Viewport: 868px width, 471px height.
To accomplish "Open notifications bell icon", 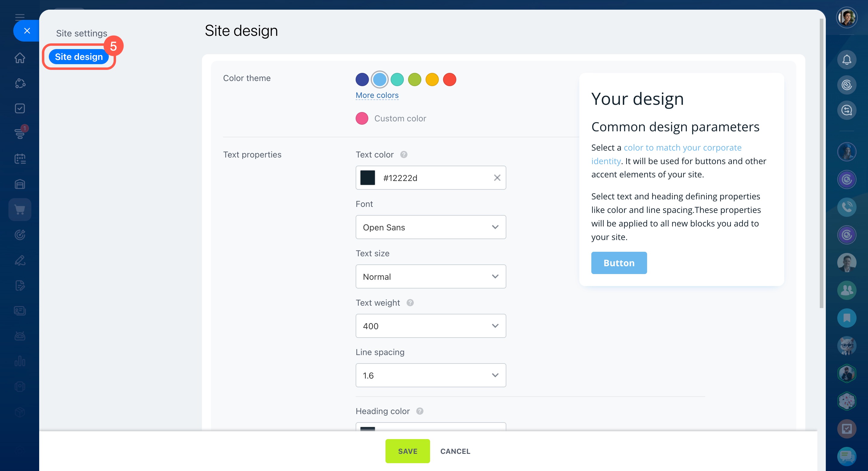I will click(x=846, y=60).
